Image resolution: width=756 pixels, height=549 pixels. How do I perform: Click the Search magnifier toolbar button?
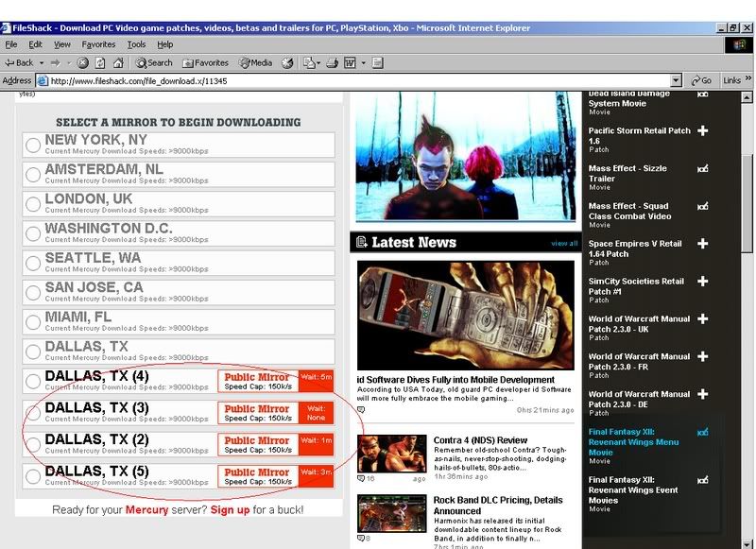154,62
